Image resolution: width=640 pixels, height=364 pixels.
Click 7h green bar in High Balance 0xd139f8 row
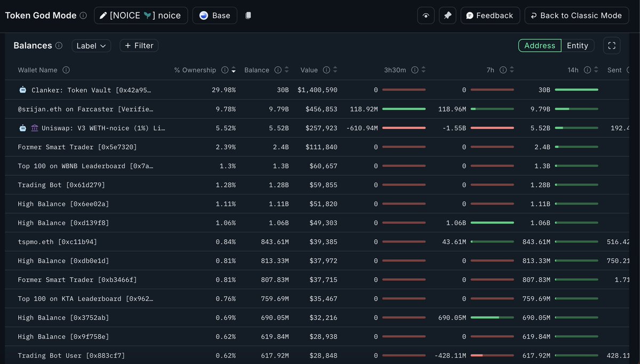coord(492,223)
